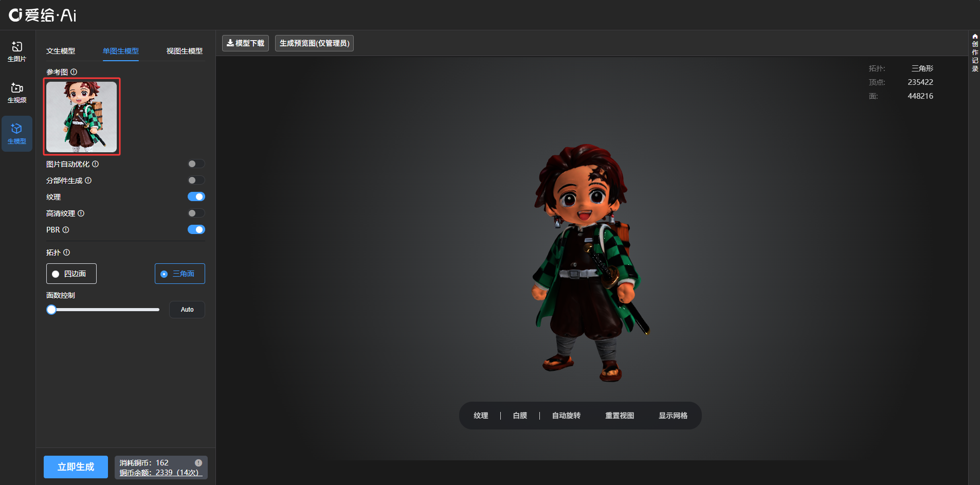Switch viewer to 白膜 mode
Image resolution: width=980 pixels, height=485 pixels.
(520, 416)
